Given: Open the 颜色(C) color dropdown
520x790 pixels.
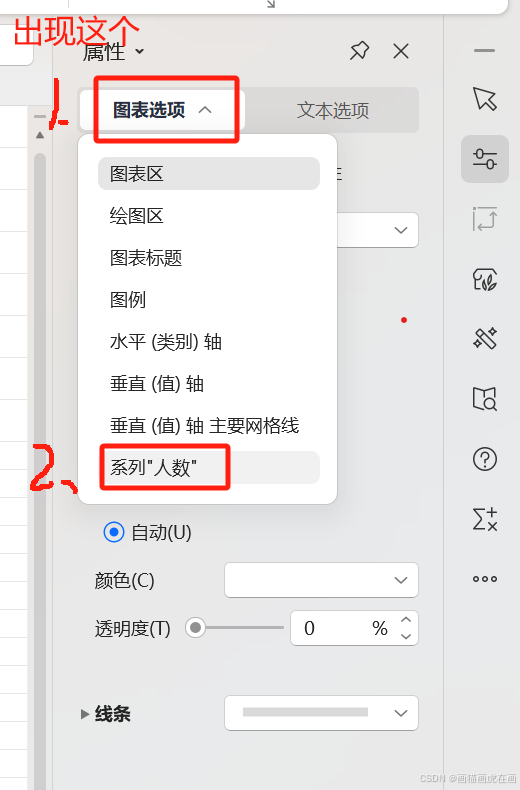Looking at the screenshot, I should 321,580.
